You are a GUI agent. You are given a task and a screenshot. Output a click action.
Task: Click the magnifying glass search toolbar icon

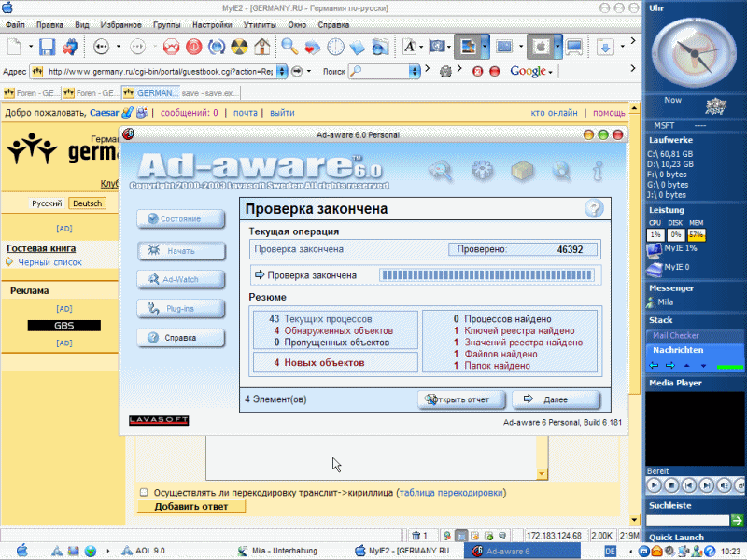[289, 47]
